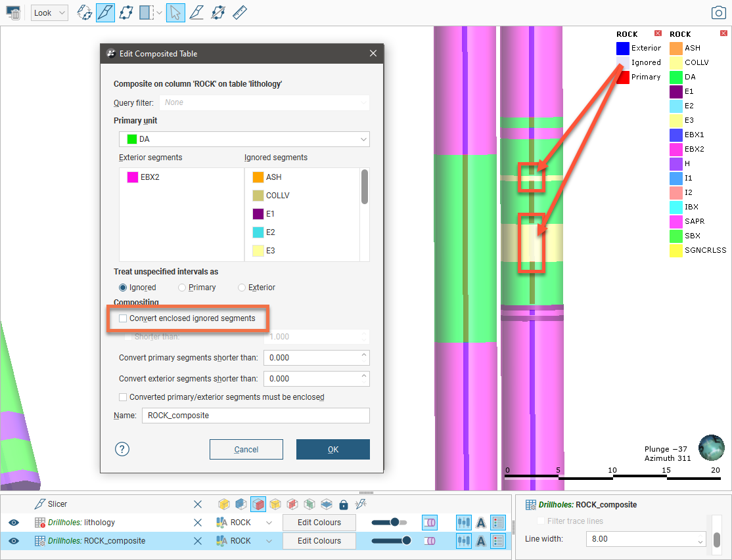Click the select arrow tool
This screenshot has width=732, height=560.
pos(175,12)
